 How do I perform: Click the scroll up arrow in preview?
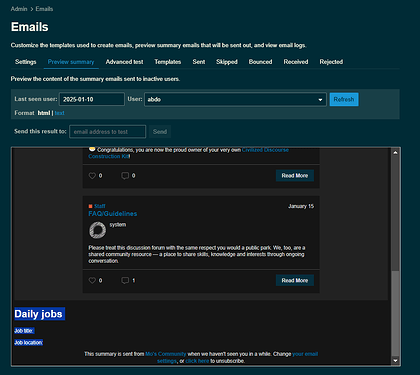click(x=395, y=153)
